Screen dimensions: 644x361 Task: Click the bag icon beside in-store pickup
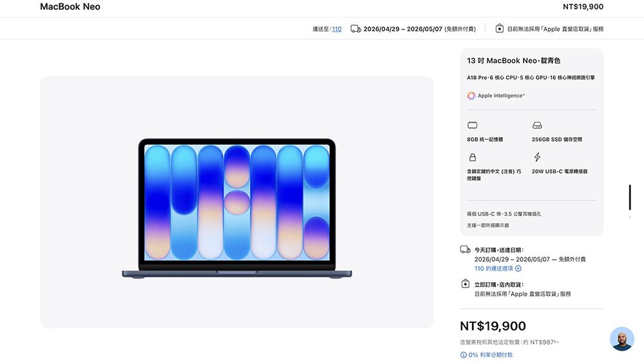pos(466,284)
